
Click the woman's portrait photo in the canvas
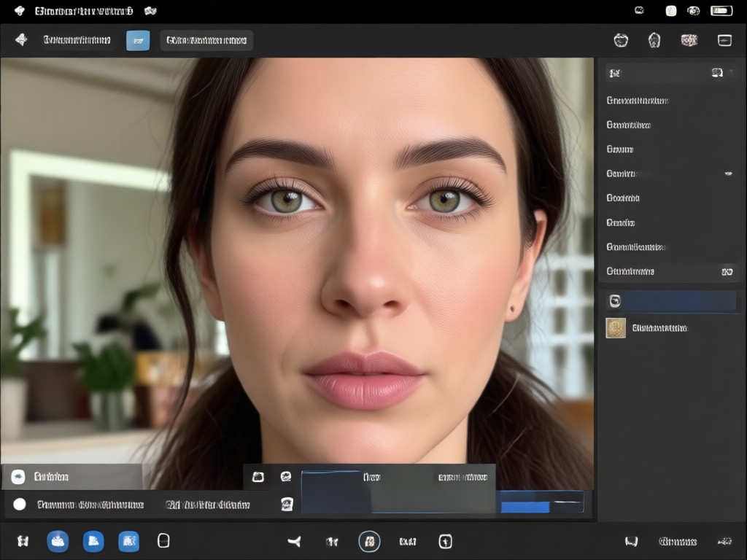tap(298, 274)
